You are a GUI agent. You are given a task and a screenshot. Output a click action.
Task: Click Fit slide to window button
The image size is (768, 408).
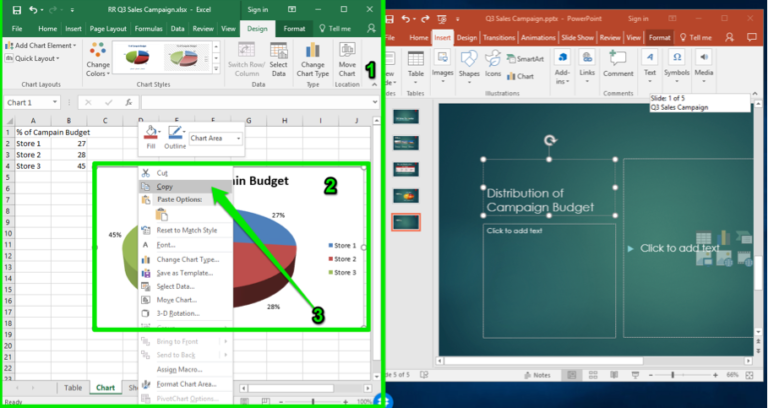pyautogui.click(x=749, y=375)
